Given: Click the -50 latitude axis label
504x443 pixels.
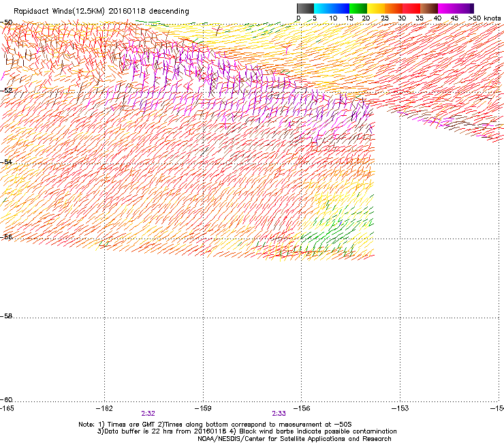Looking at the screenshot, I should coord(6,22).
